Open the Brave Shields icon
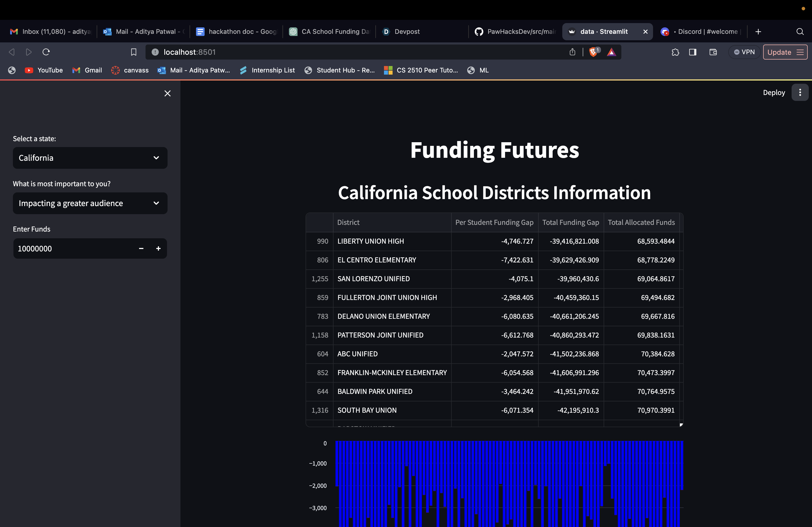 (x=594, y=52)
